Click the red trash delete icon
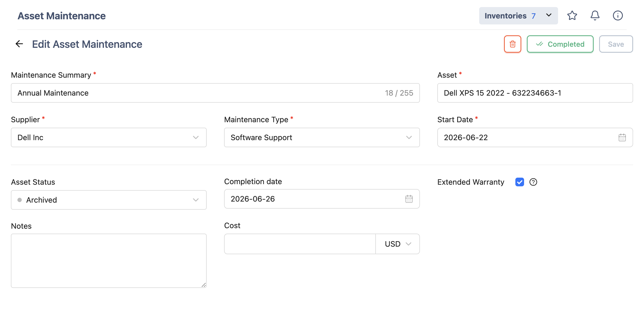The width and height of the screenshot is (644, 333). coord(512,44)
